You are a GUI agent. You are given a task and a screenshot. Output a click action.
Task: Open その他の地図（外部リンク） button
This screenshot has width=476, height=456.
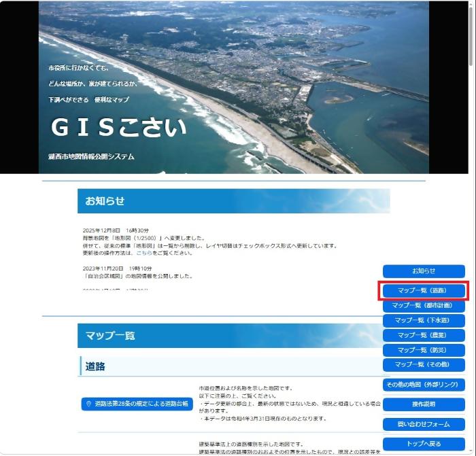coord(424,385)
